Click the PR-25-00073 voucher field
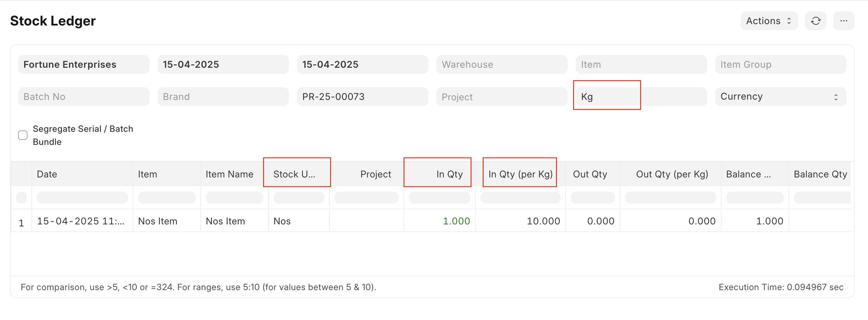 pos(362,97)
